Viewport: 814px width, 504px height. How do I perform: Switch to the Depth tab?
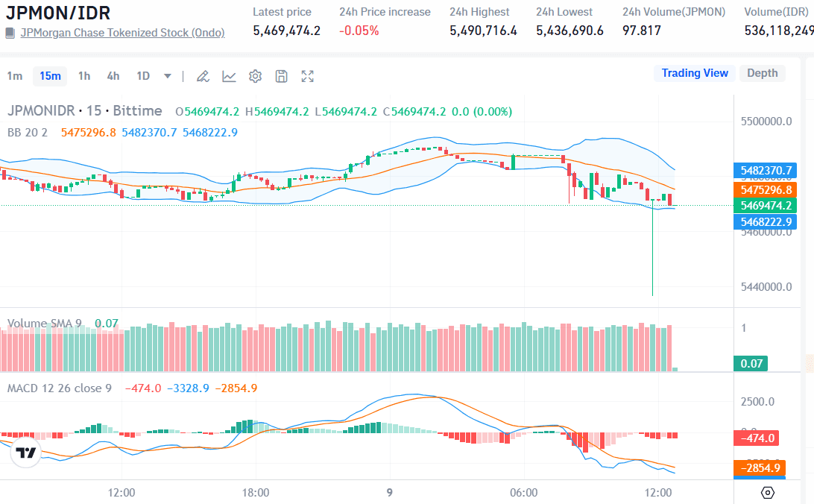(x=762, y=73)
